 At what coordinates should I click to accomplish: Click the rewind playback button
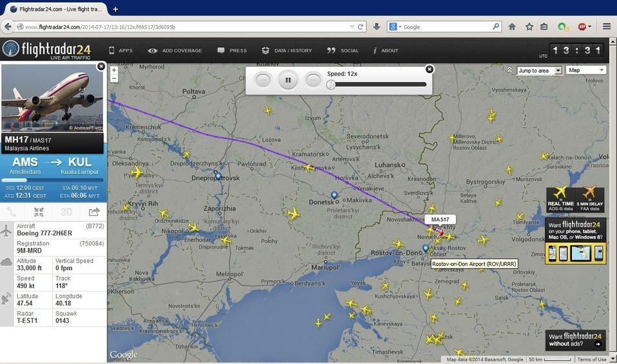tap(263, 80)
